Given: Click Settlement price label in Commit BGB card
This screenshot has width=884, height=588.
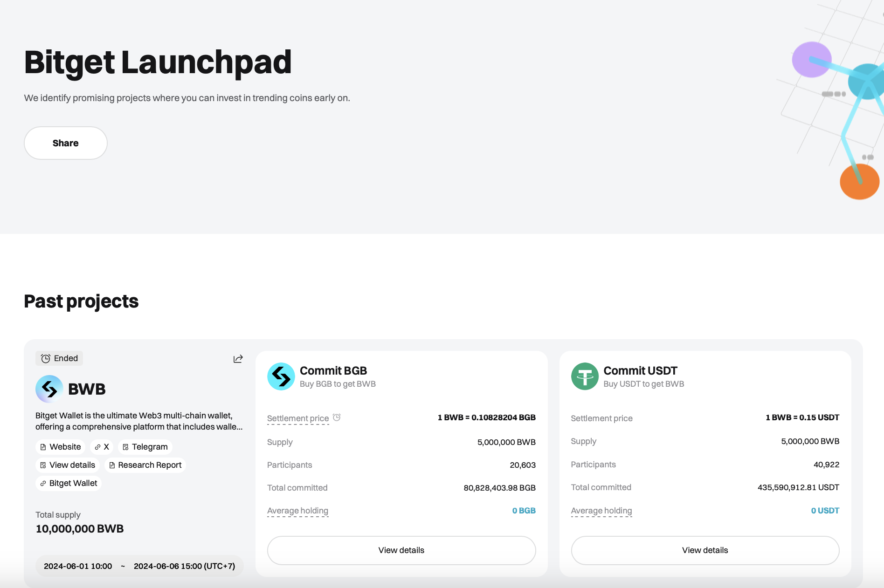Looking at the screenshot, I should coord(298,418).
